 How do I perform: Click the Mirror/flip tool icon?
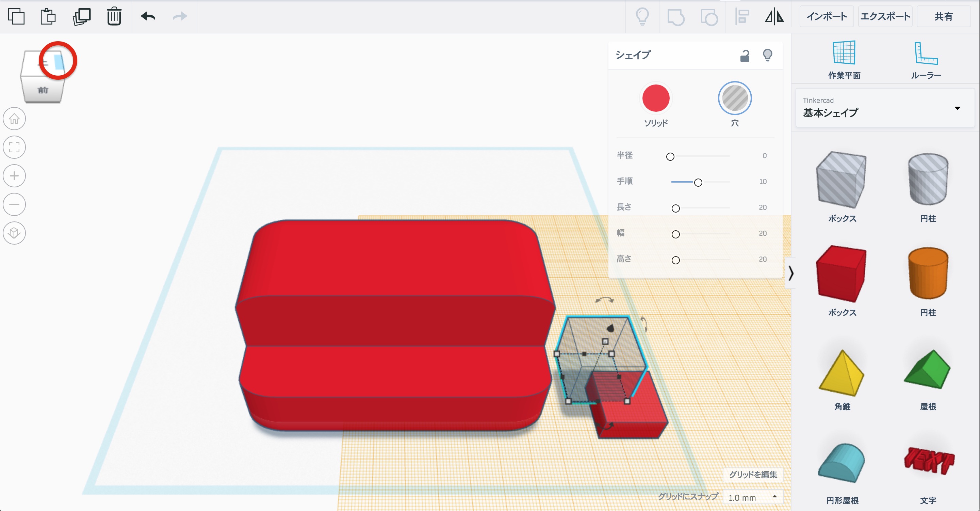tap(774, 16)
